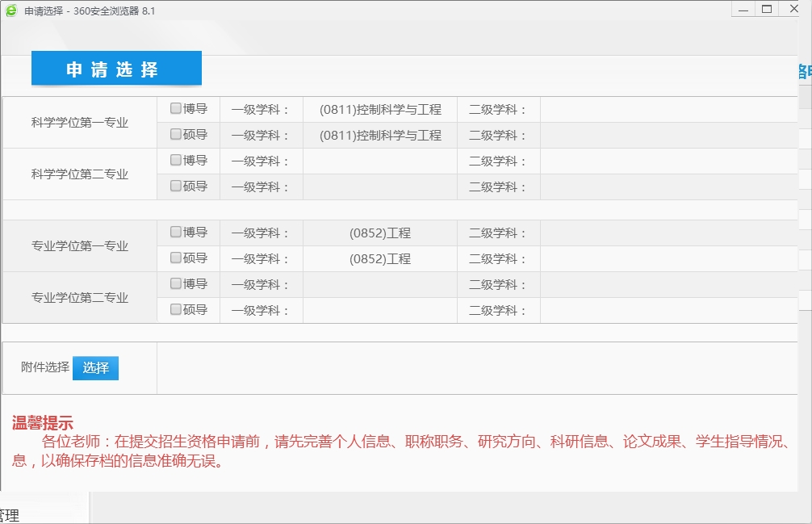Maximize the 申请选择 browser window
Viewport: 812px width, 524px height.
pos(767,10)
